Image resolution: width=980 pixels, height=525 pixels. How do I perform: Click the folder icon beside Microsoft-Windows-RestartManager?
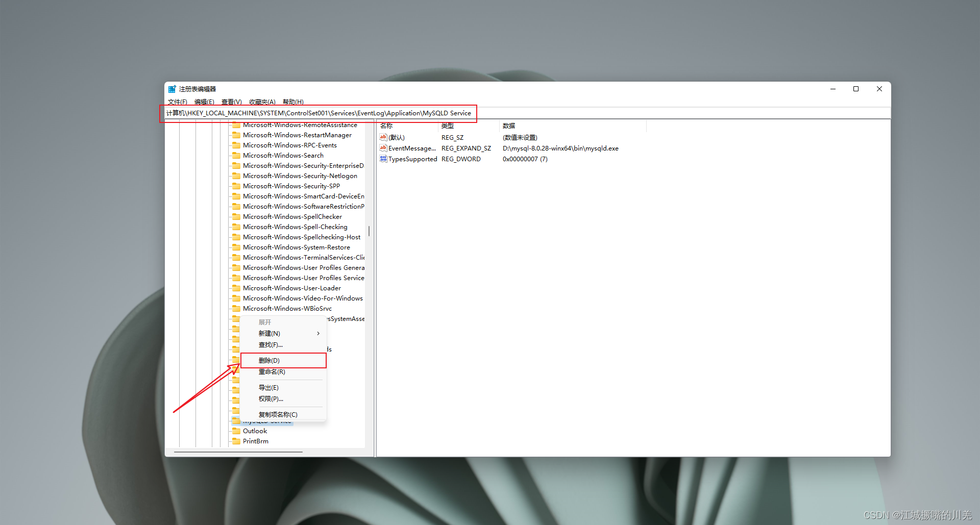click(x=236, y=135)
